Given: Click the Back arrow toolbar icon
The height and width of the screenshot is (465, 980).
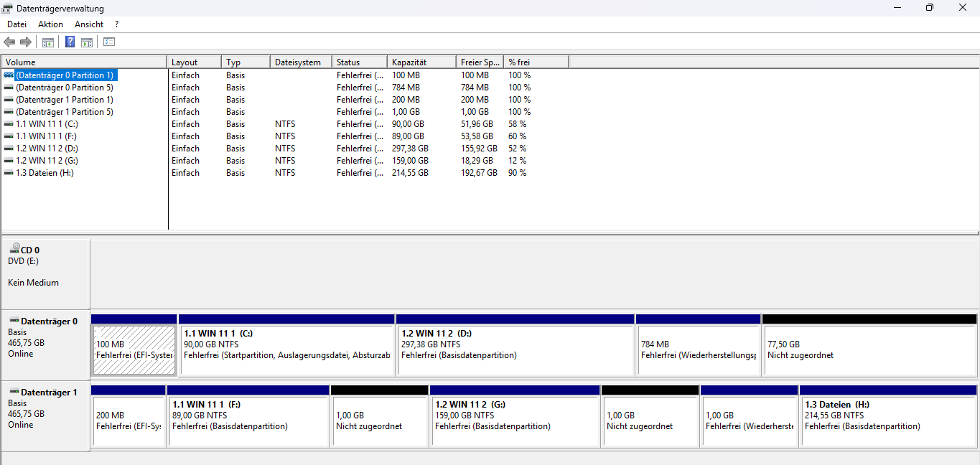Looking at the screenshot, I should [9, 42].
